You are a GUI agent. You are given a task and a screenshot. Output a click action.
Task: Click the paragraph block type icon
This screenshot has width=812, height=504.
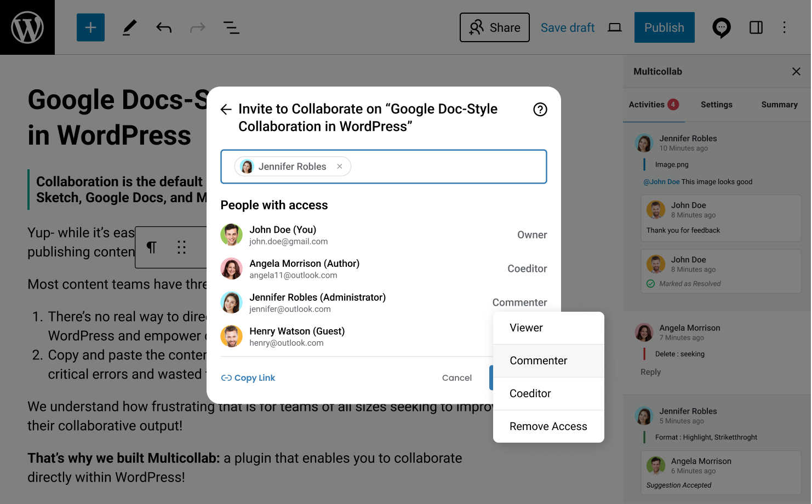coord(152,248)
